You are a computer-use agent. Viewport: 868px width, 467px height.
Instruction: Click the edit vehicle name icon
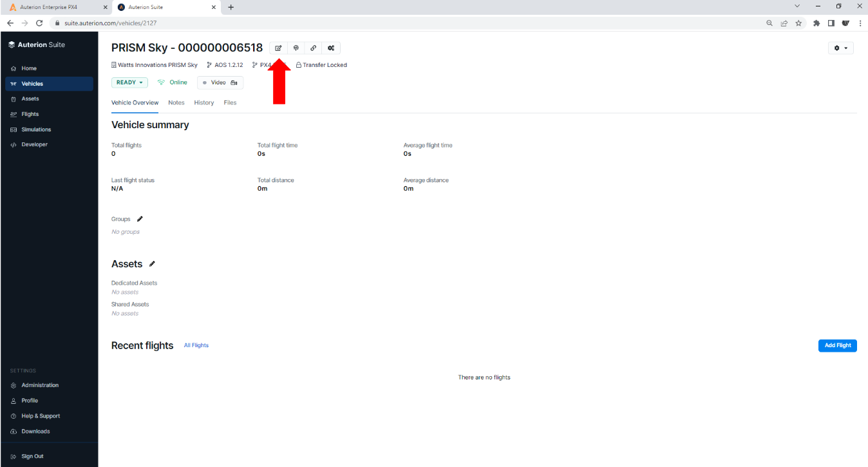click(x=278, y=48)
